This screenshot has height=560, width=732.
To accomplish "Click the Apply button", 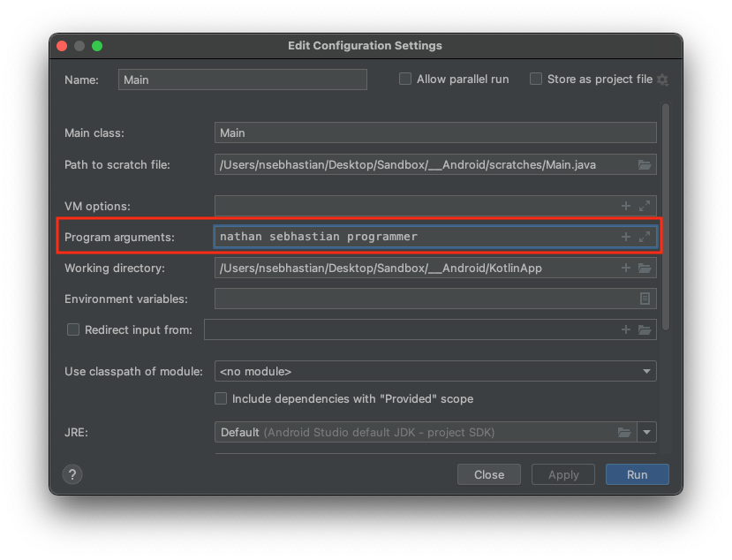I will pos(563,475).
